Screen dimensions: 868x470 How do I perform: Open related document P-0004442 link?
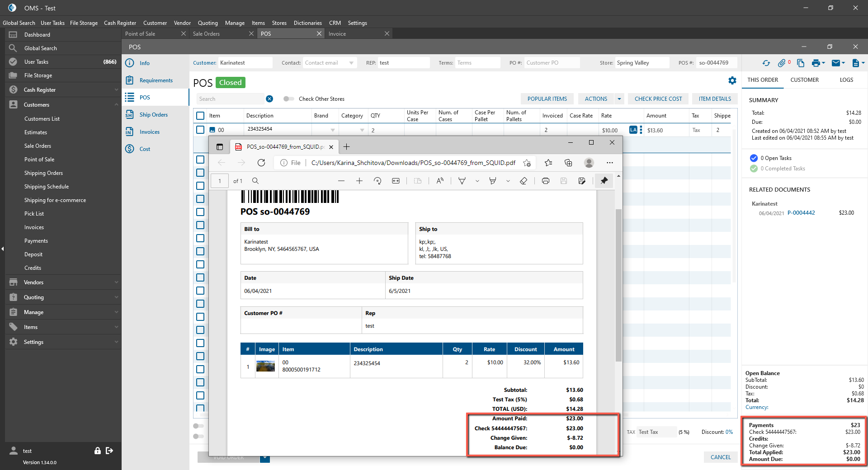coord(801,213)
